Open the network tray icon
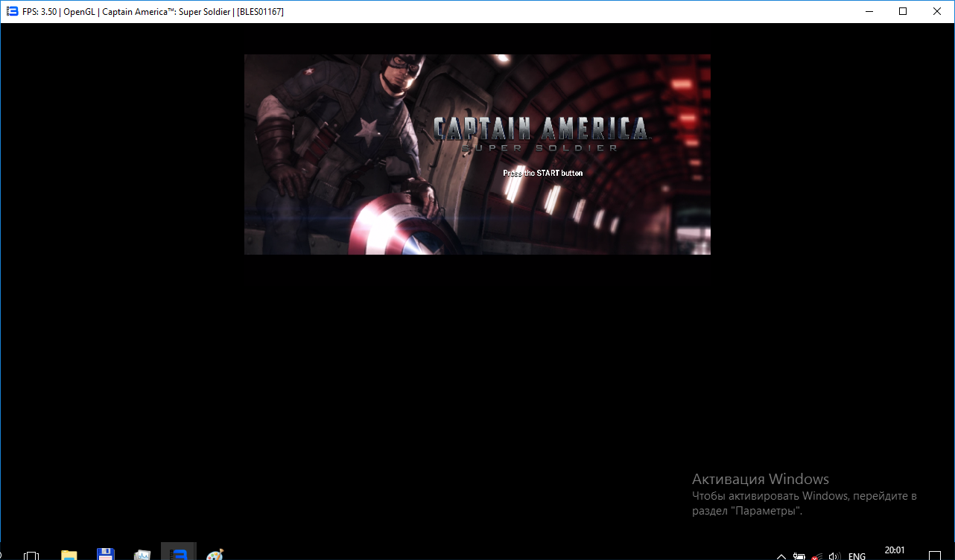Viewport: 955px width, 560px height. [x=817, y=556]
